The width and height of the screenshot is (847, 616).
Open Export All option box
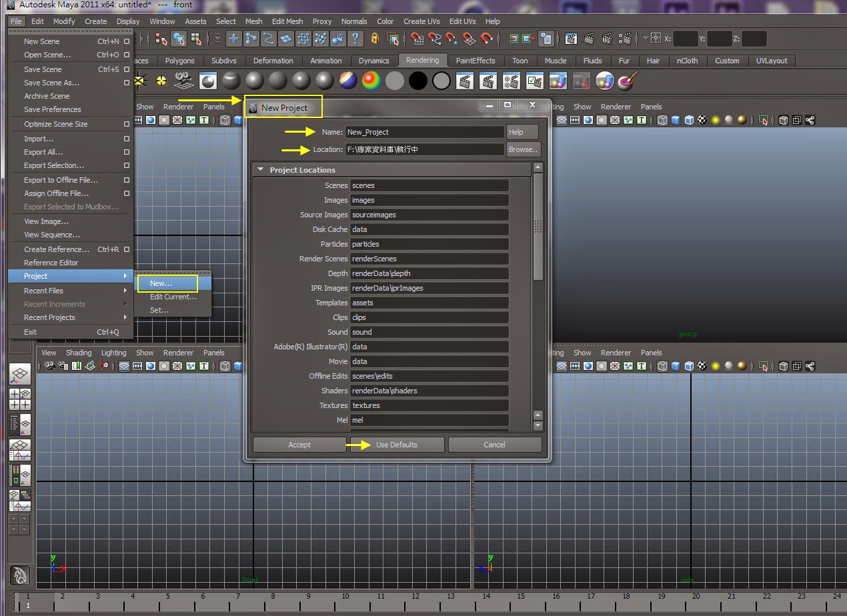pyautogui.click(x=127, y=152)
